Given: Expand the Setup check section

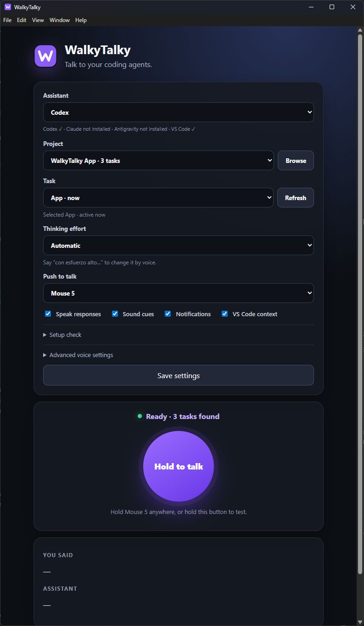Looking at the screenshot, I should tap(62, 335).
